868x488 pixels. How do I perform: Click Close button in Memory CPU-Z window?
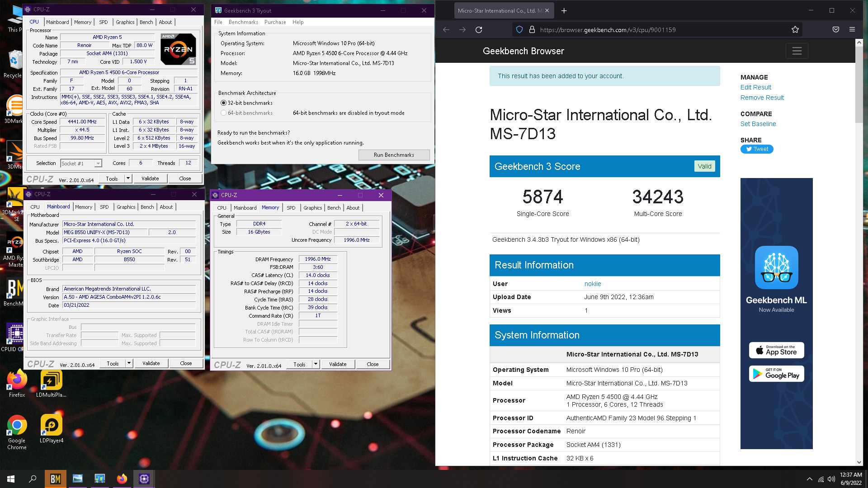[373, 364]
